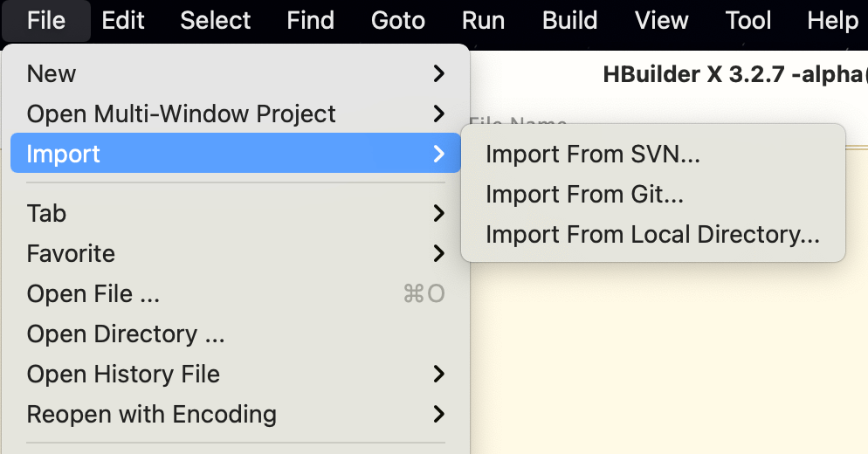Click the Open File ... menu entry
The width and height of the screenshot is (868, 454).
pyautogui.click(x=235, y=293)
